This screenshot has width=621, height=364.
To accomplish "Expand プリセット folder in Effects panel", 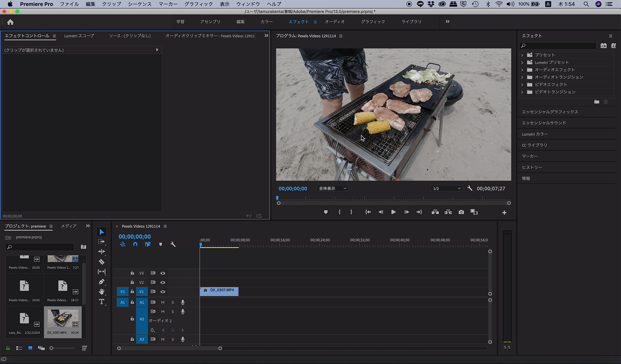I will pyautogui.click(x=522, y=55).
